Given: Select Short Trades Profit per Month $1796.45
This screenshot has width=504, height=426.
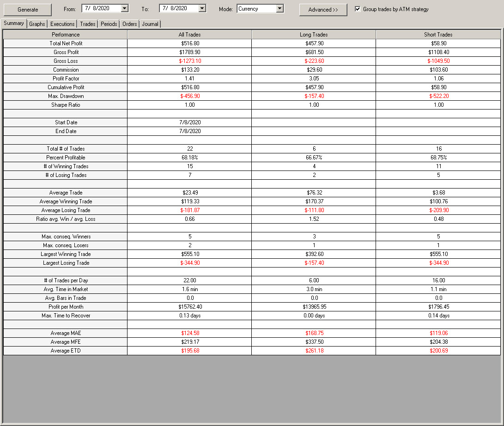Looking at the screenshot, I should click(438, 307).
